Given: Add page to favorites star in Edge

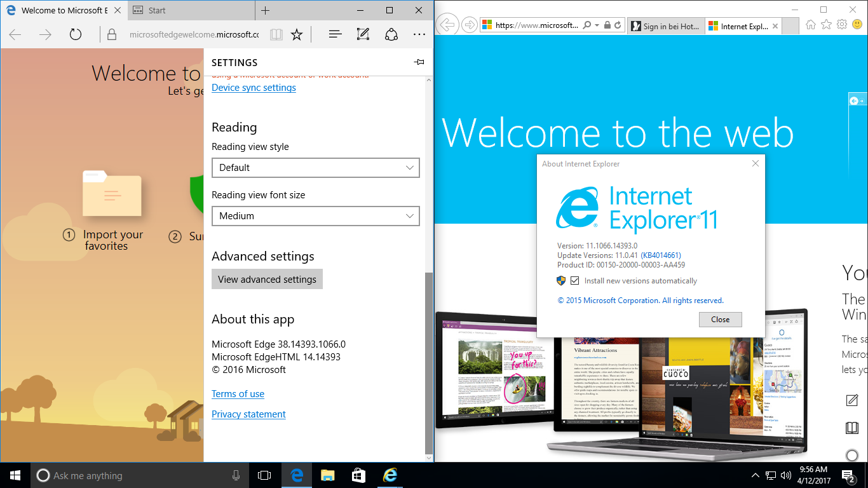Looking at the screenshot, I should point(297,35).
